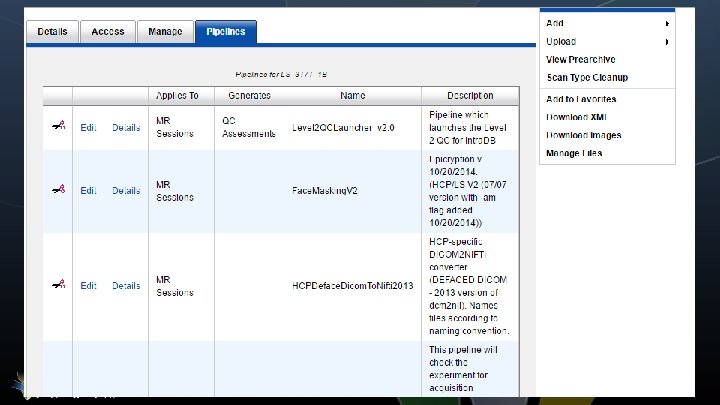The image size is (720, 405).
Task: Click the 'HCP-specific DICOM2NIFTI converter' description
Action: pyautogui.click(x=469, y=286)
